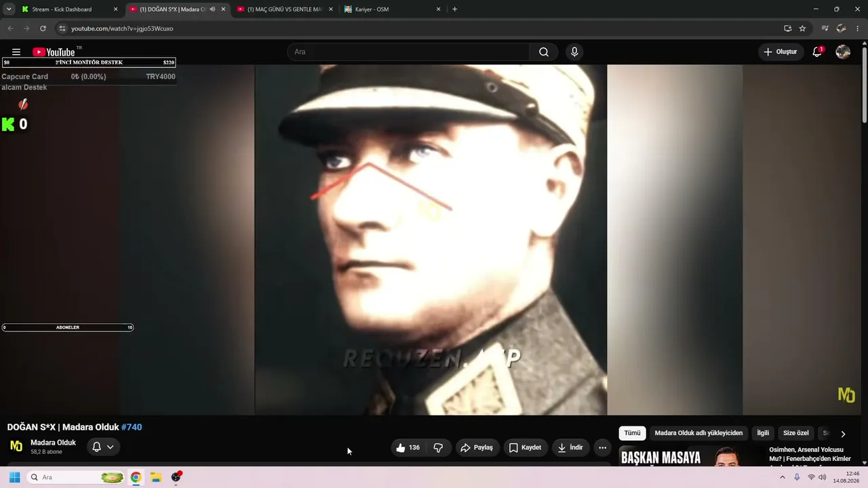Install the app via address bar icon
The width and height of the screenshot is (868, 488).
787,28
